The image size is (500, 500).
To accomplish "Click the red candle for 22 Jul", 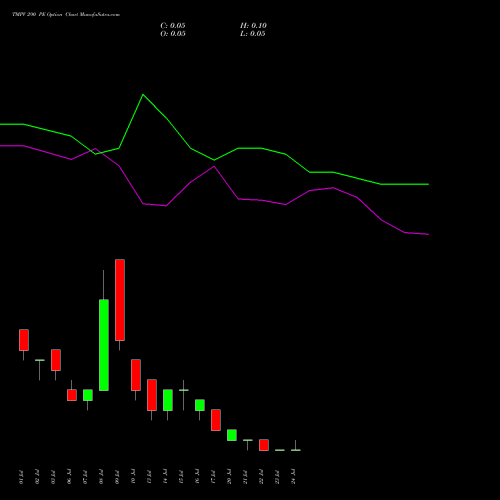I will tap(264, 445).
